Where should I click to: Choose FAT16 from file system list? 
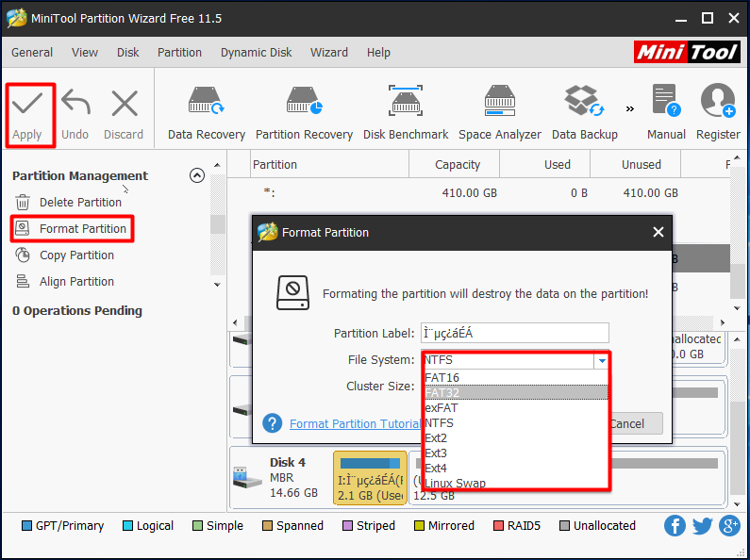[x=516, y=377]
